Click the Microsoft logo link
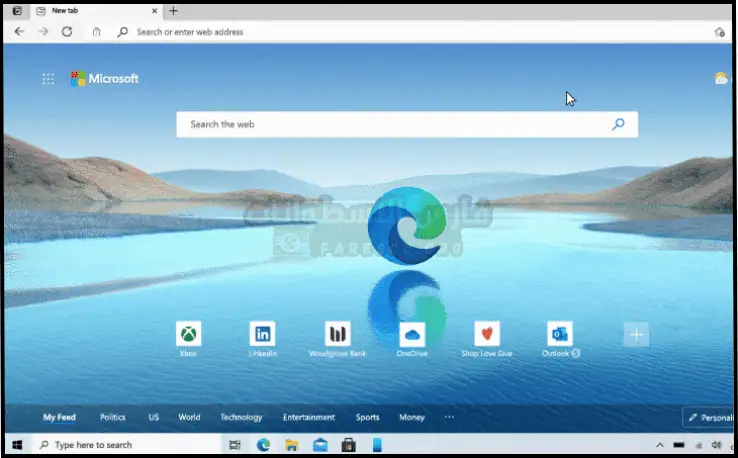The width and height of the screenshot is (738, 458). pos(105,79)
